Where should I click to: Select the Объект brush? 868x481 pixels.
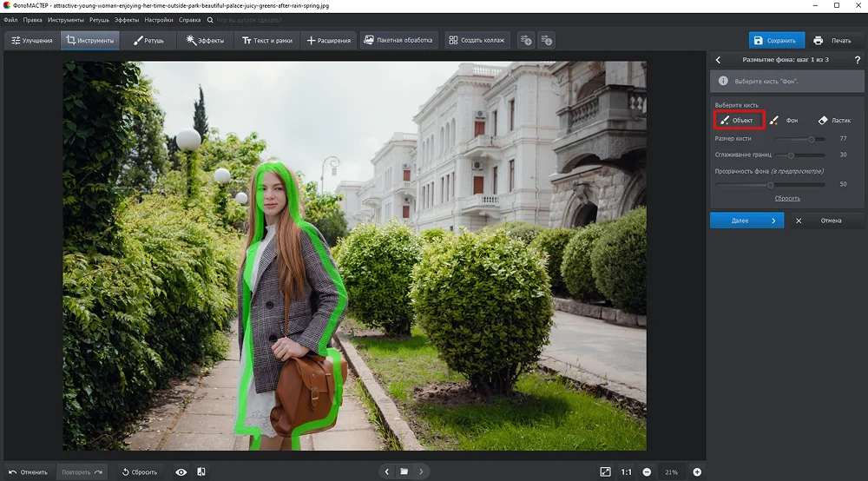click(739, 120)
